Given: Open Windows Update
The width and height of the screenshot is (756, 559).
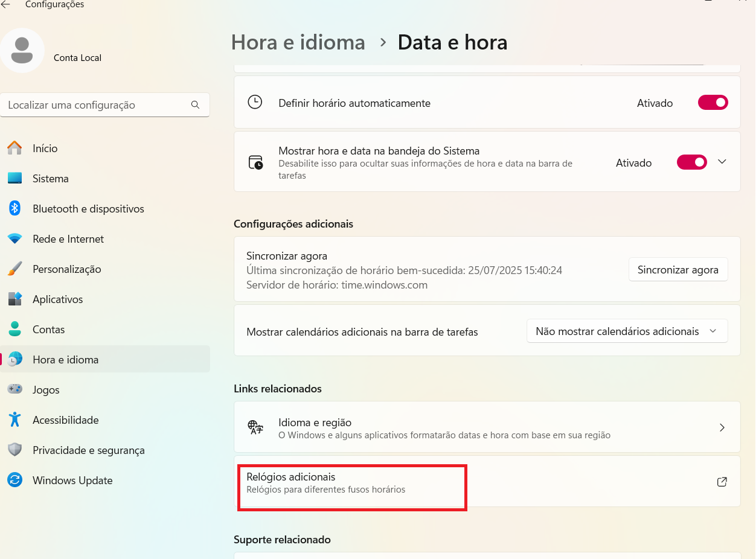Looking at the screenshot, I should pos(72,480).
